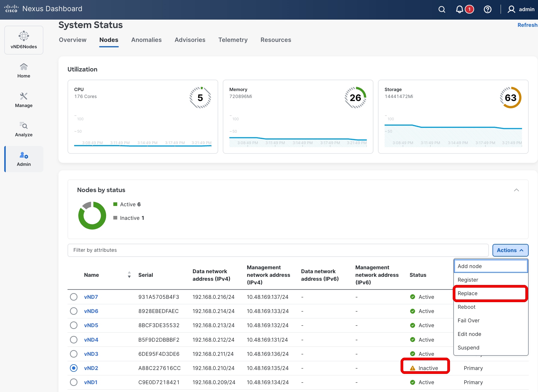Click the green Active check icon for vND1
The image size is (538, 392).
click(413, 382)
